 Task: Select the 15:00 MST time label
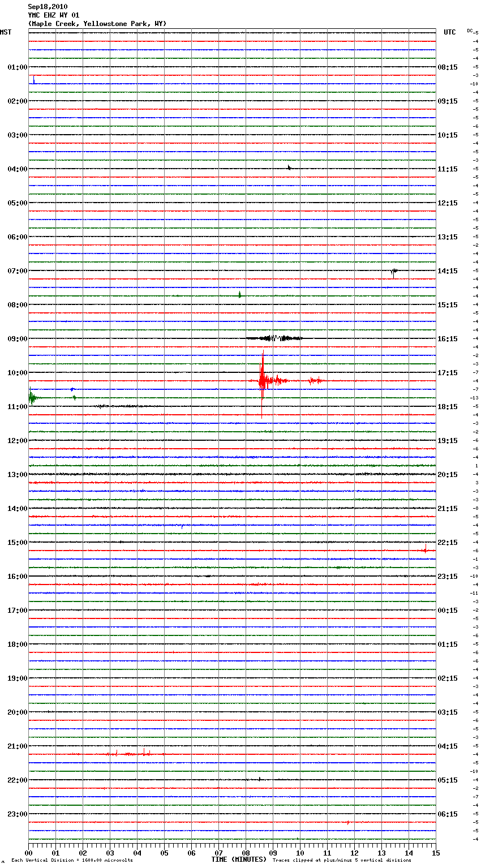pyautogui.click(x=18, y=543)
